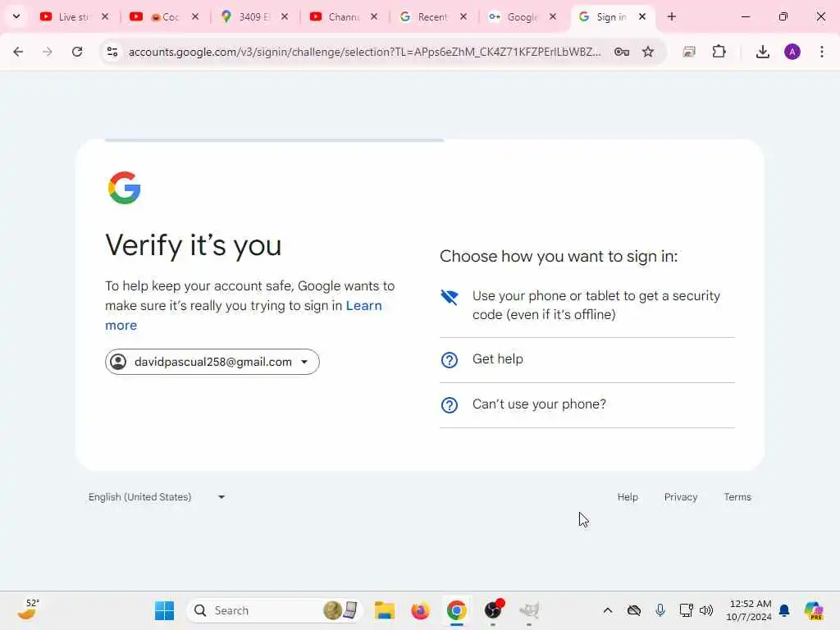
Task: Open the Downloads icon
Action: [762, 52]
